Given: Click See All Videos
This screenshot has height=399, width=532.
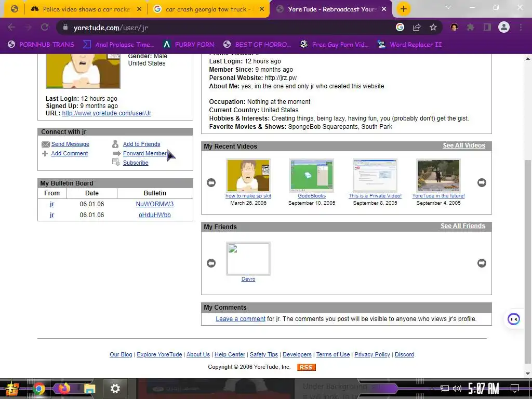Looking at the screenshot, I should tap(464, 145).
